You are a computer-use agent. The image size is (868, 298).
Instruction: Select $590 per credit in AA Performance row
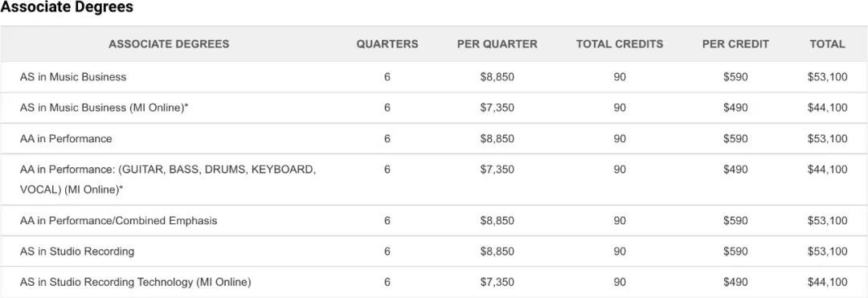pyautogui.click(x=735, y=139)
